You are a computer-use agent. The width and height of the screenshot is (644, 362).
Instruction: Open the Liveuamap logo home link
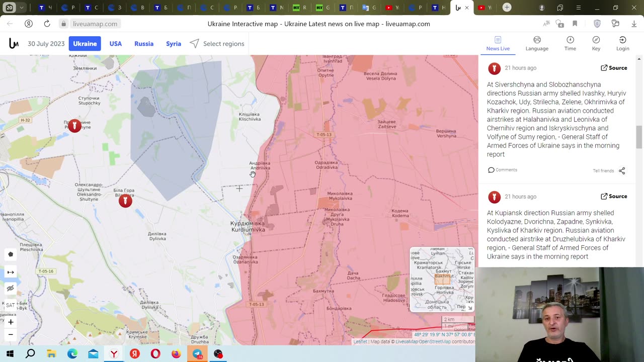tap(14, 44)
